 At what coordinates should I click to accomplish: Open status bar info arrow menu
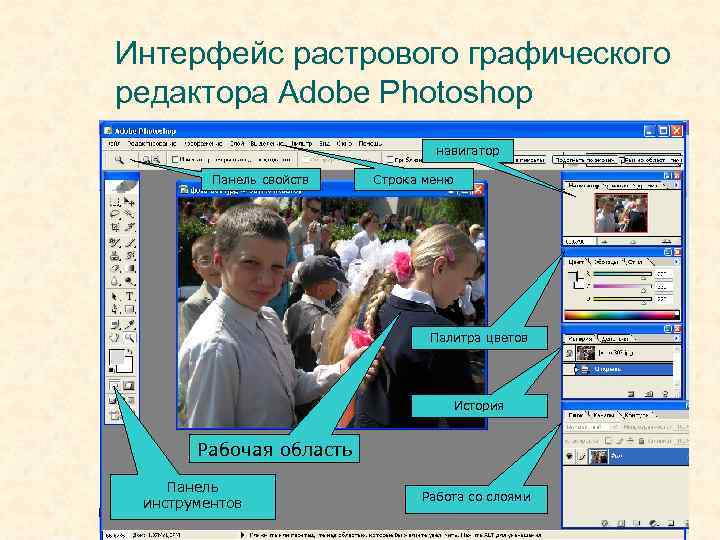pos(242,535)
